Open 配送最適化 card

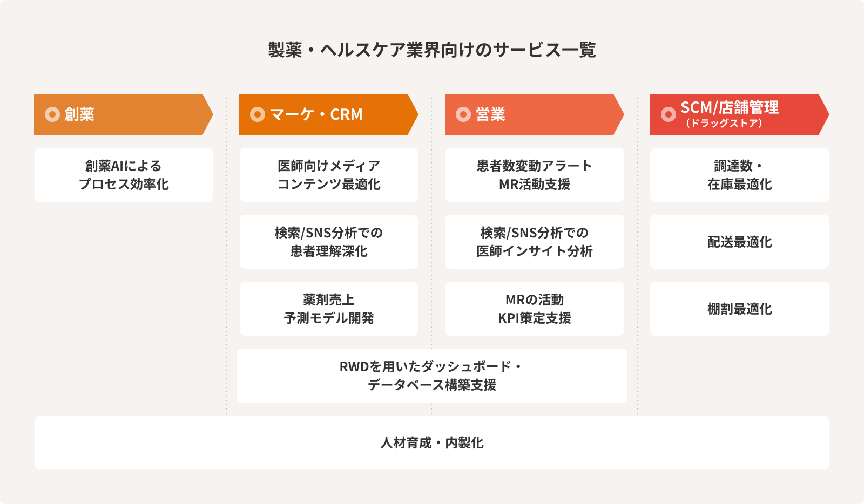click(x=740, y=242)
